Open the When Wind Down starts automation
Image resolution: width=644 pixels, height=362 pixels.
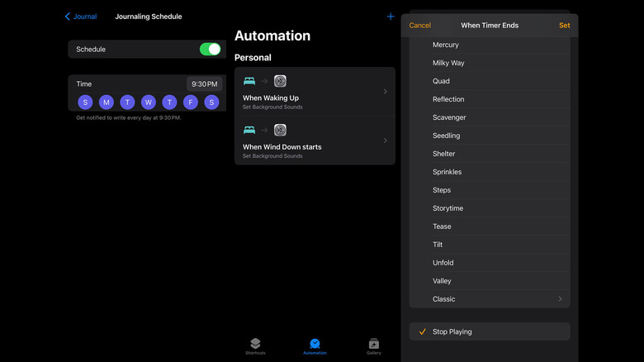315,141
